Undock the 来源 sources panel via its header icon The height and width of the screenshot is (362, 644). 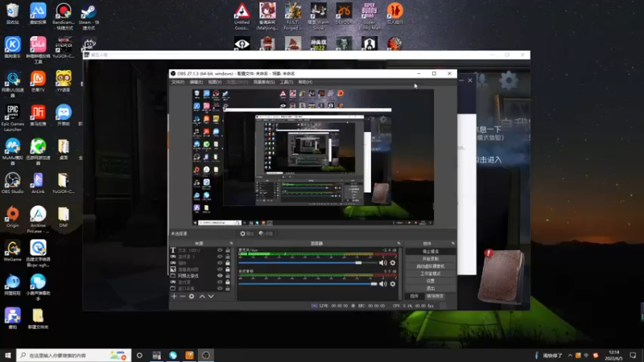231,244
